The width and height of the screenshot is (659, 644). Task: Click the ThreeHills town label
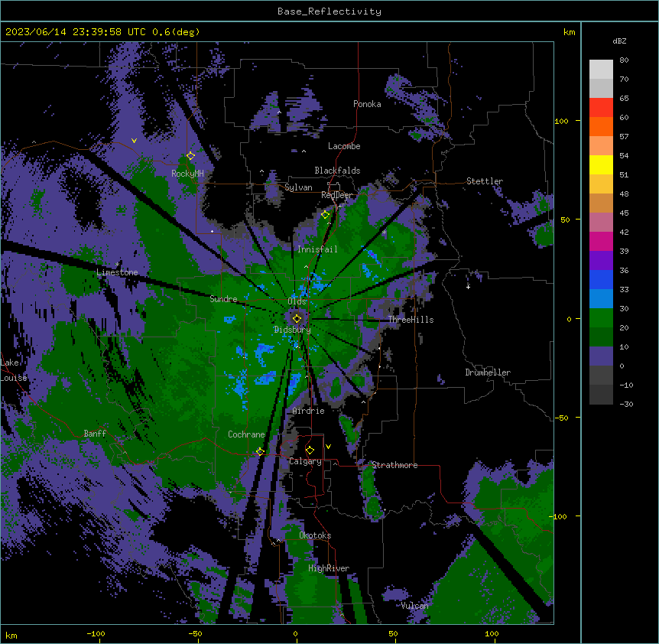(x=411, y=320)
